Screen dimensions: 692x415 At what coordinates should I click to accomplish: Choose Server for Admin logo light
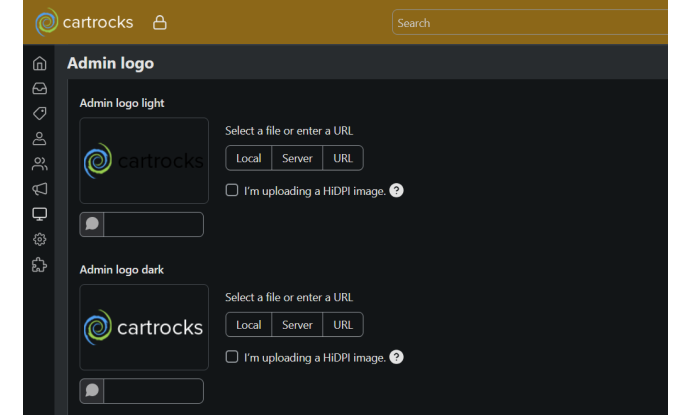click(297, 158)
